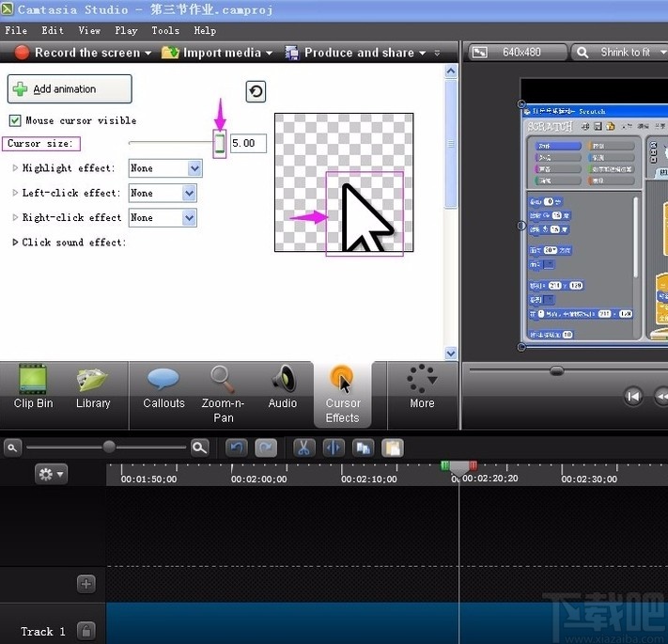Click the green selection start marker
The image size is (668, 644).
[x=444, y=465]
